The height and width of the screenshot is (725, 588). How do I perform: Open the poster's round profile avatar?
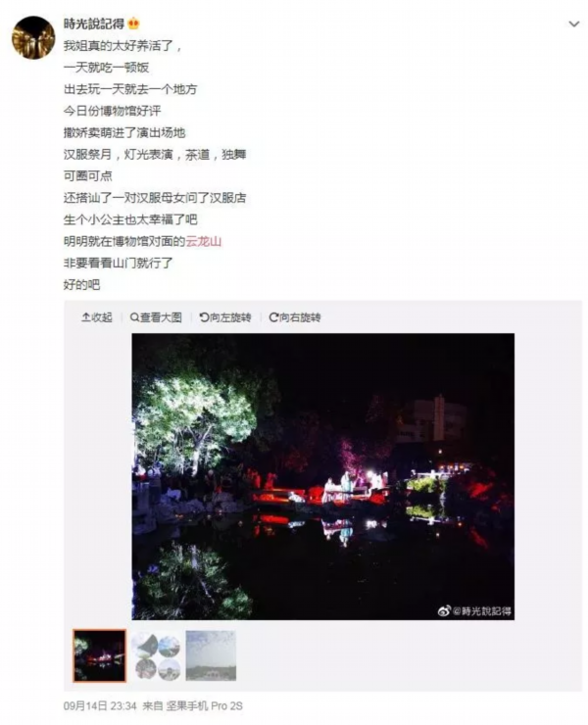coord(33,37)
